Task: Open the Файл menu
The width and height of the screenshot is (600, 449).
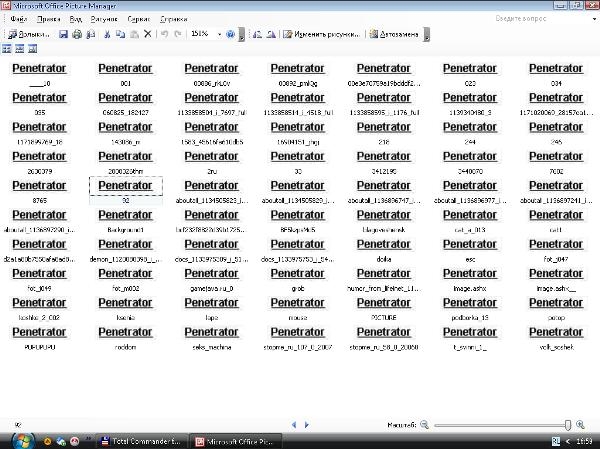Action: tap(18, 19)
